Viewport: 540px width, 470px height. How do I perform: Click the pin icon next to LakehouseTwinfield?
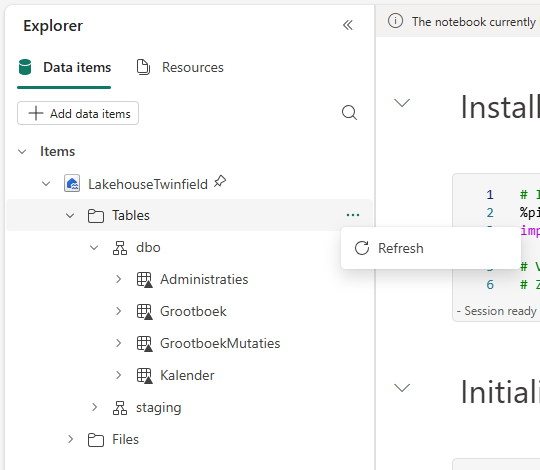pyautogui.click(x=220, y=181)
